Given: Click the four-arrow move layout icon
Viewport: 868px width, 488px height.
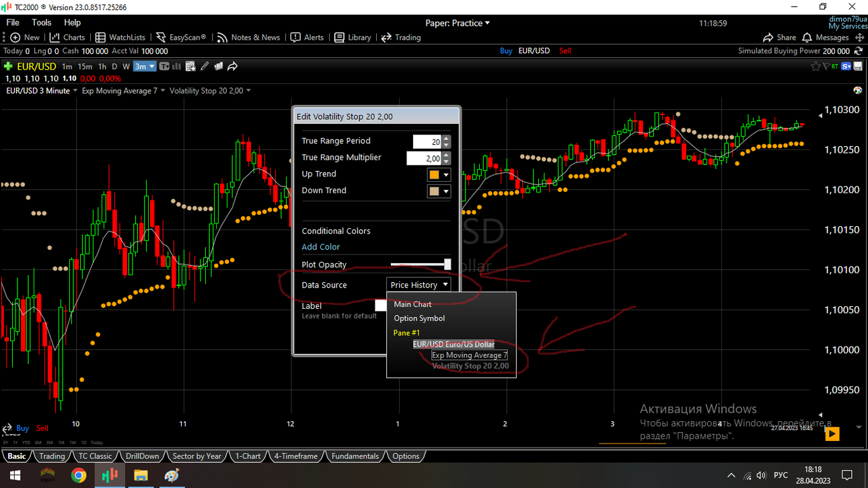Looking at the screenshot, I should [x=859, y=38].
